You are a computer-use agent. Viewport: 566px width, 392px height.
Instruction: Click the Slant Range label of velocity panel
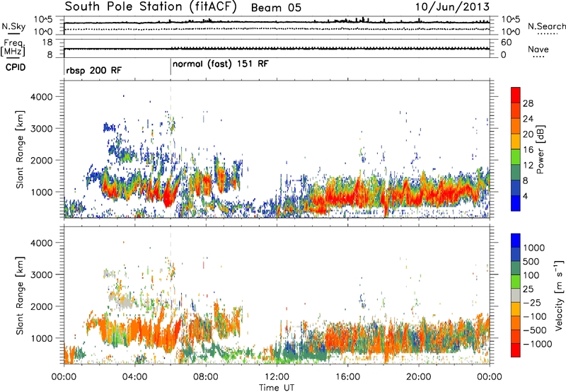tap(20, 296)
